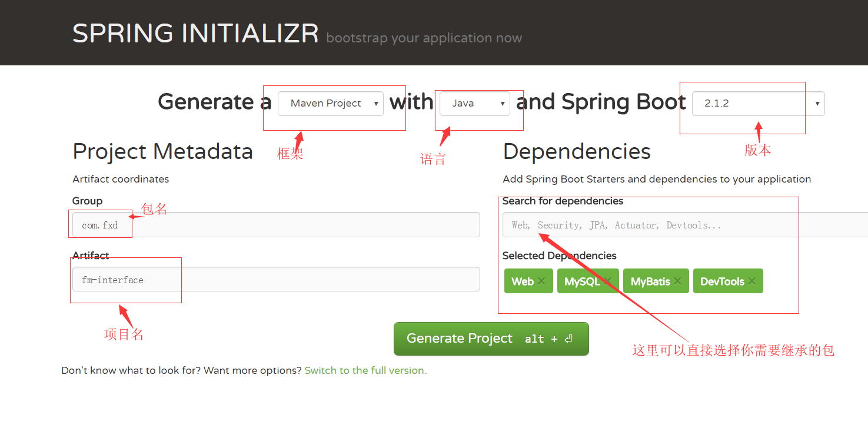Remove the DevTools dependency tag
The image size is (868, 441).
(751, 281)
